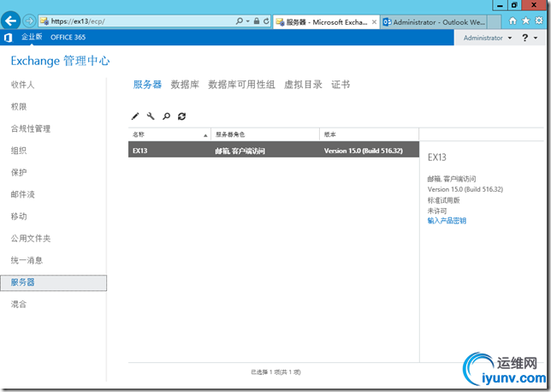Click the security lock icon in address bar
The height and width of the screenshot is (392, 551).
point(257,21)
